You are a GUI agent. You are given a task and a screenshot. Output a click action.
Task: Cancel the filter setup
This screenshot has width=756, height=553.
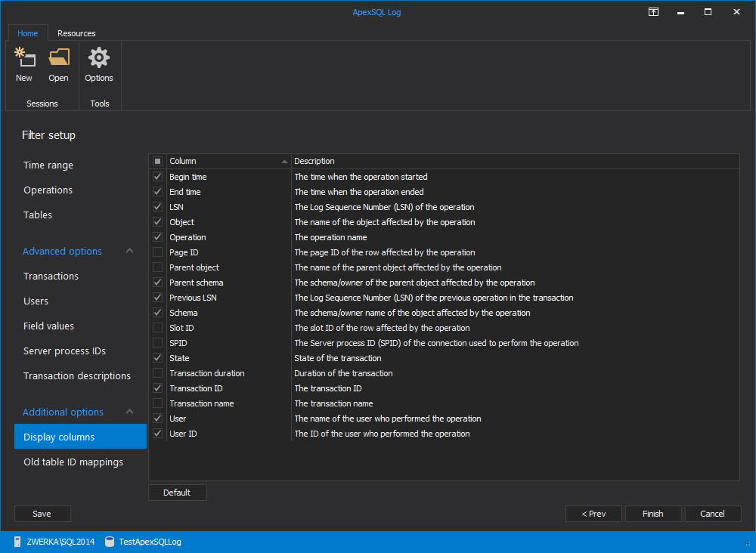tap(713, 514)
